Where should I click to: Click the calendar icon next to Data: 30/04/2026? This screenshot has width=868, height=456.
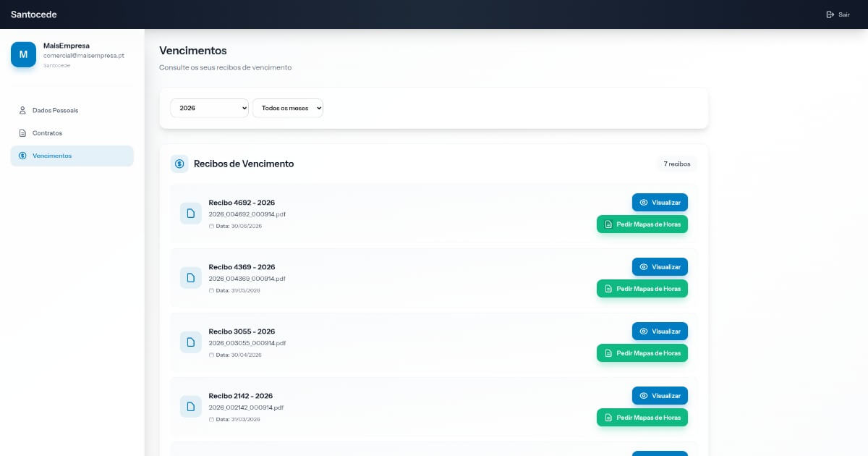coord(211,355)
